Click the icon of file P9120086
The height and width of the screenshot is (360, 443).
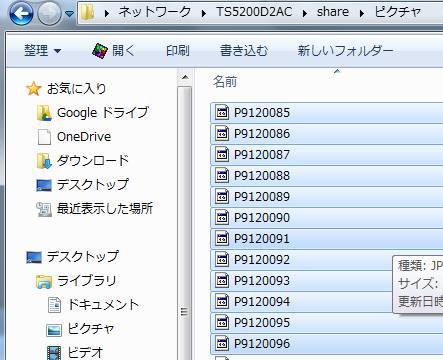pyautogui.click(x=222, y=133)
